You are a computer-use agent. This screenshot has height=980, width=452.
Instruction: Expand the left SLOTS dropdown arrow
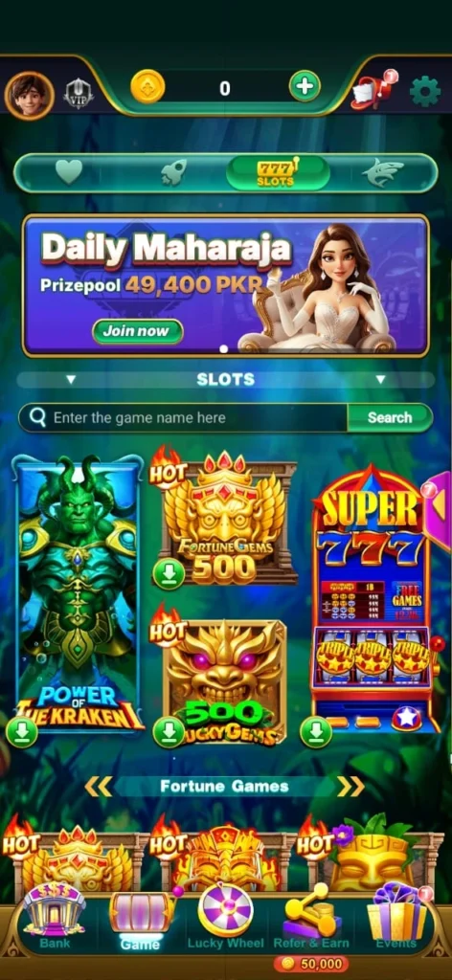[71, 379]
